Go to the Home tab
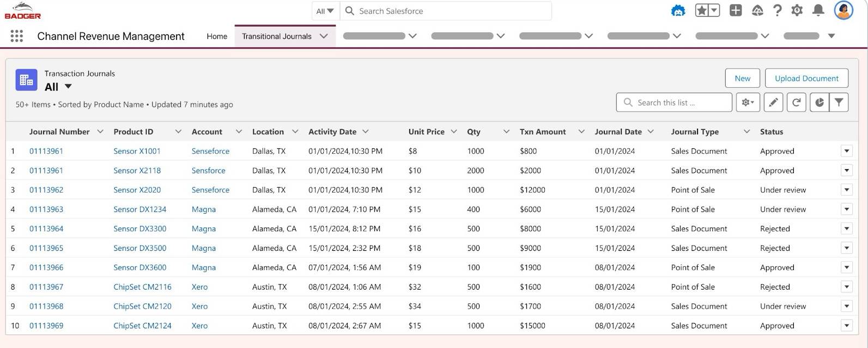This screenshot has width=868, height=348. (x=217, y=36)
